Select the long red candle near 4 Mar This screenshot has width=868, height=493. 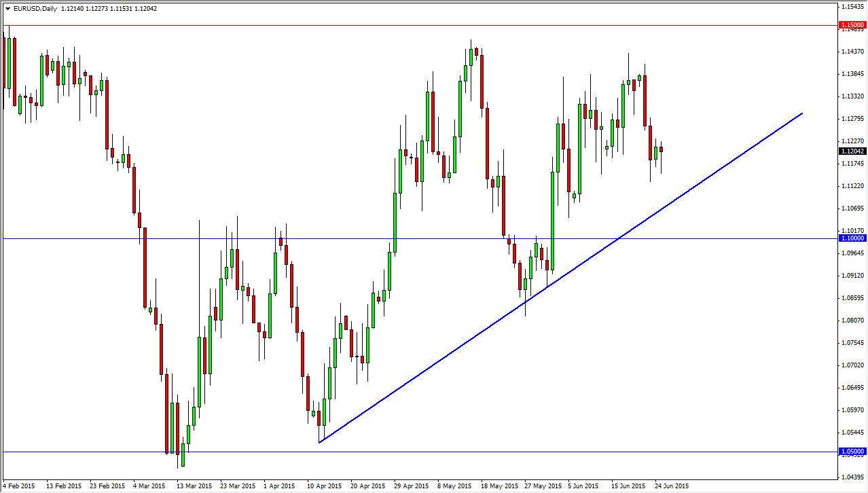(x=145, y=265)
